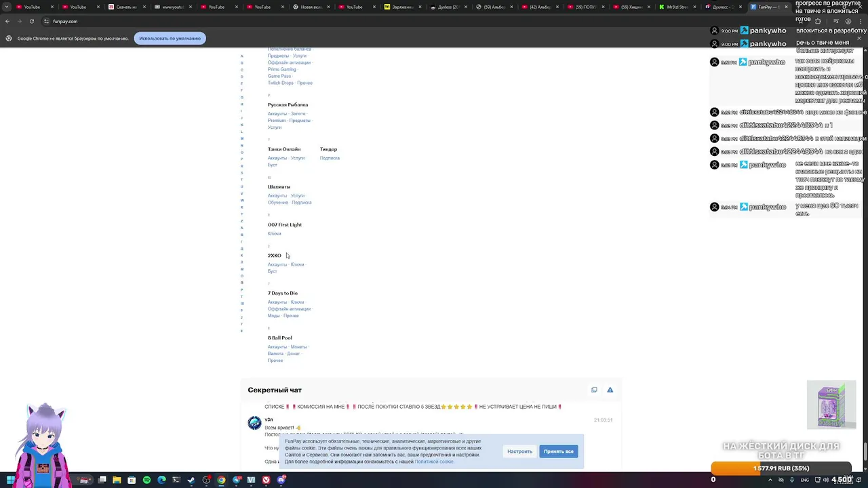Open site info icon beside funpay.com

click(45, 21)
